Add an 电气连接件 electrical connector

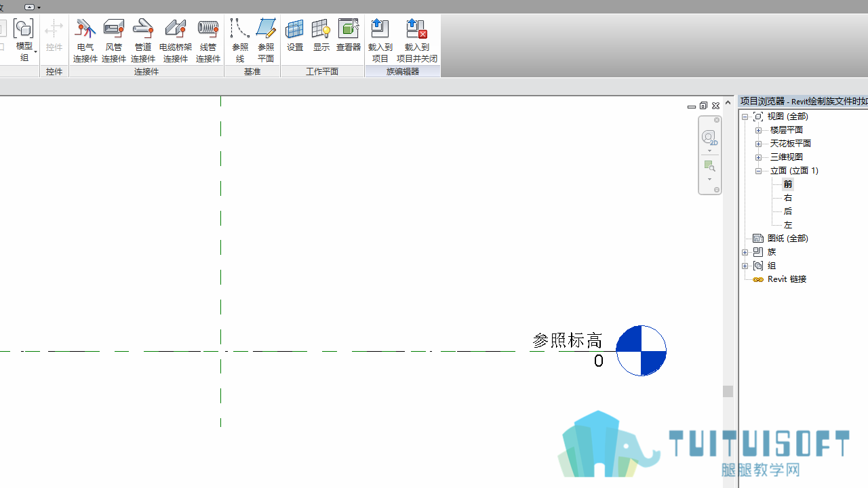click(85, 40)
